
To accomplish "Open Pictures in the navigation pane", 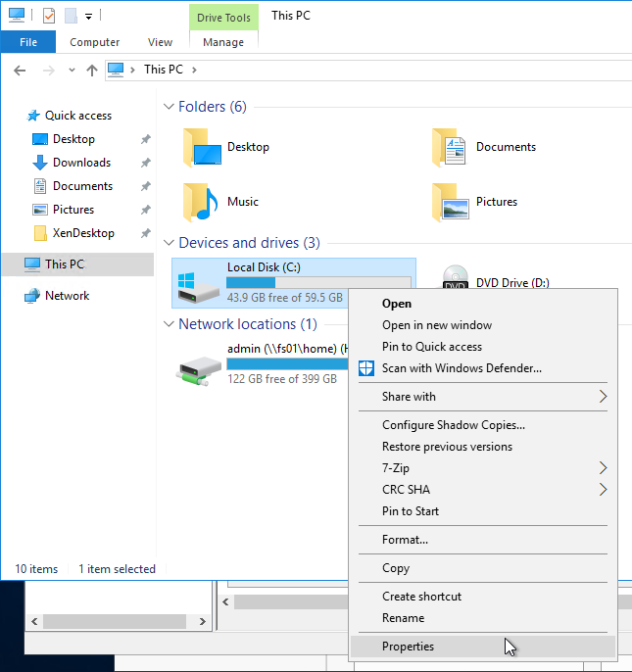I will tap(73, 210).
